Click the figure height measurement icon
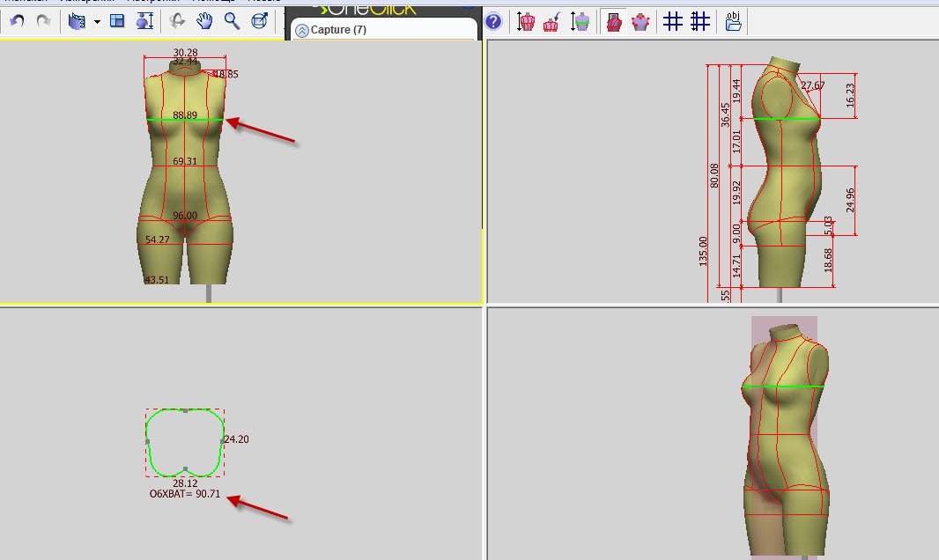The height and width of the screenshot is (560, 939). pyautogui.click(x=144, y=21)
